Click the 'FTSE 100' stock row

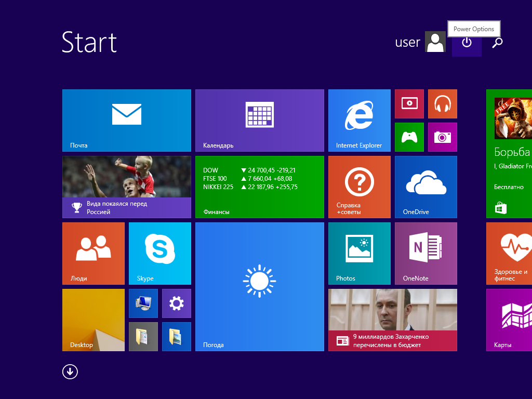(247, 179)
